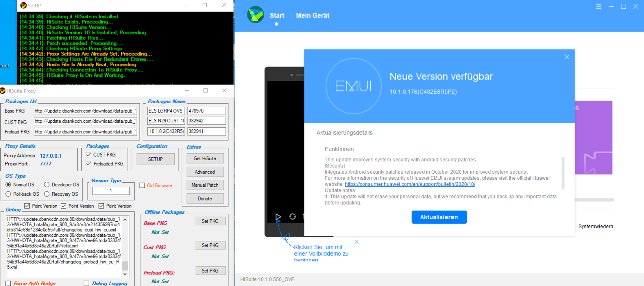This screenshot has width=644, height=286.
Task: Click the Proxy Address value 127.0.0.1
Action: pos(51,156)
